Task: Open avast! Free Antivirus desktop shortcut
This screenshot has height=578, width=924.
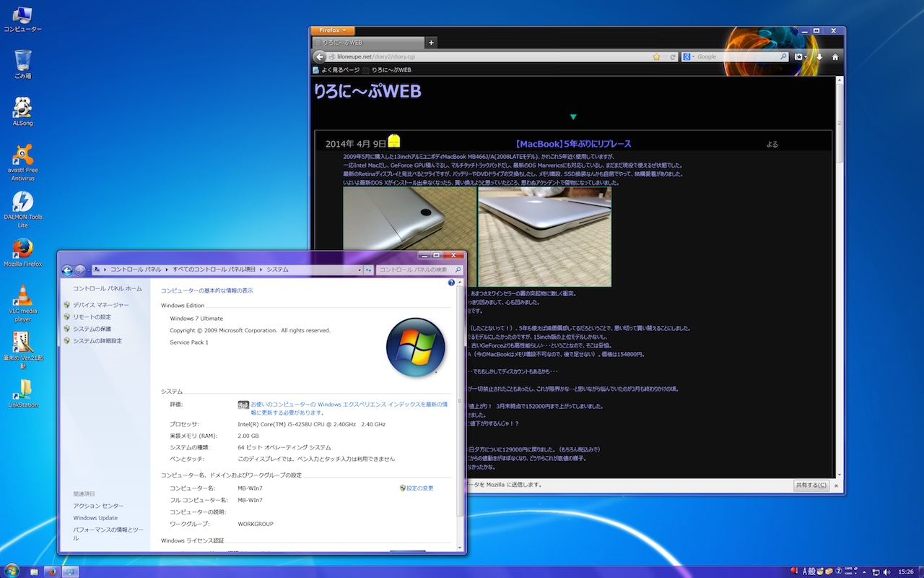Action: point(22,155)
